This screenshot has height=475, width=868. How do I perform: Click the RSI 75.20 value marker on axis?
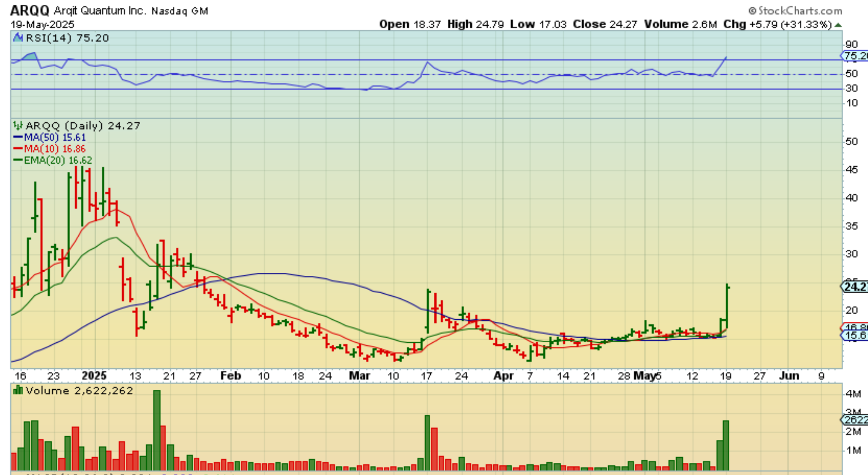pyautogui.click(x=855, y=56)
